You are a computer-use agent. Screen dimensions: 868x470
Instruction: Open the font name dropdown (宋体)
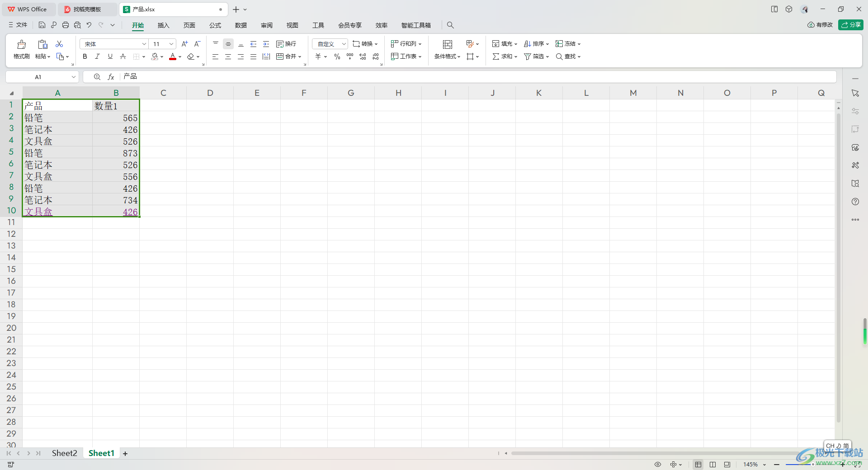(x=144, y=44)
